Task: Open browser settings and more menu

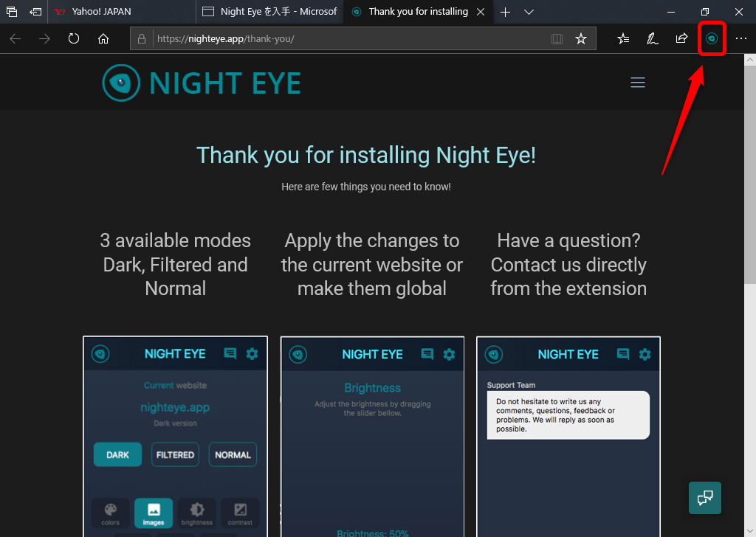Action: pyautogui.click(x=741, y=39)
